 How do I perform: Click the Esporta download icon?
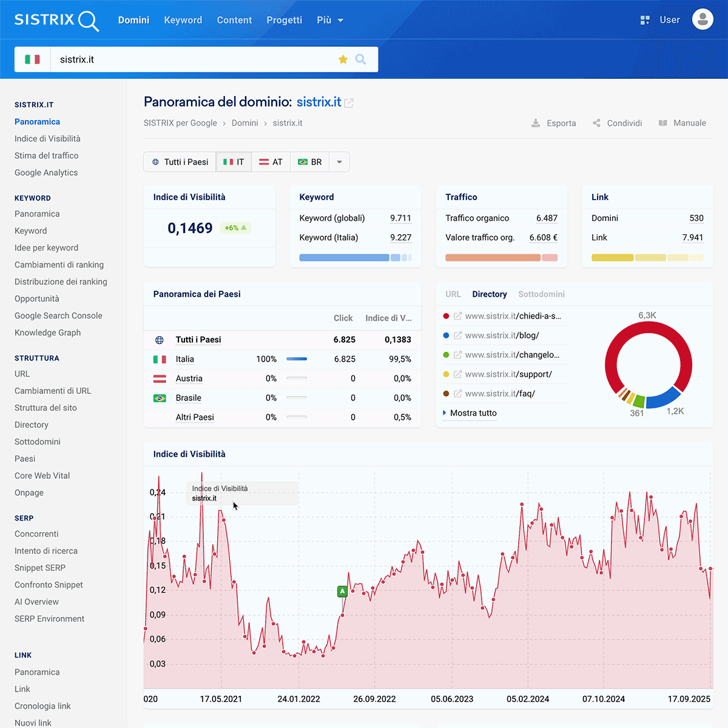click(x=536, y=123)
